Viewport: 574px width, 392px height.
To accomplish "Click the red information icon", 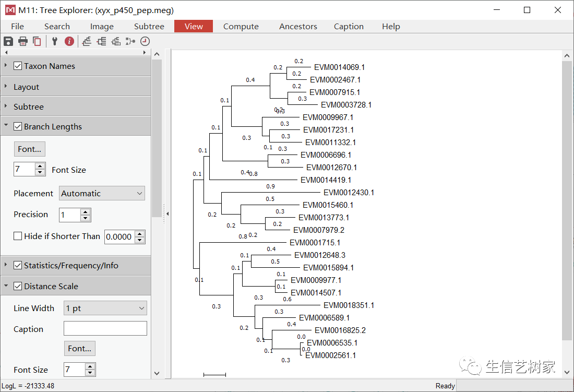I will pyautogui.click(x=69, y=41).
